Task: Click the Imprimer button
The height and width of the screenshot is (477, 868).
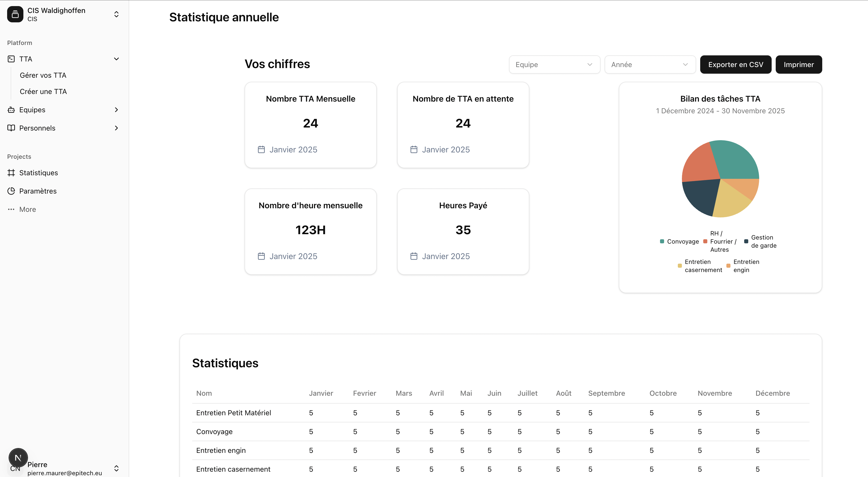Action: (x=798, y=65)
